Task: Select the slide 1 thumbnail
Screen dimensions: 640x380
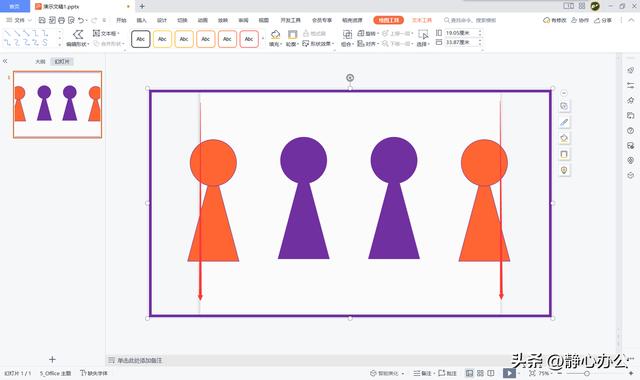Action: pos(58,104)
